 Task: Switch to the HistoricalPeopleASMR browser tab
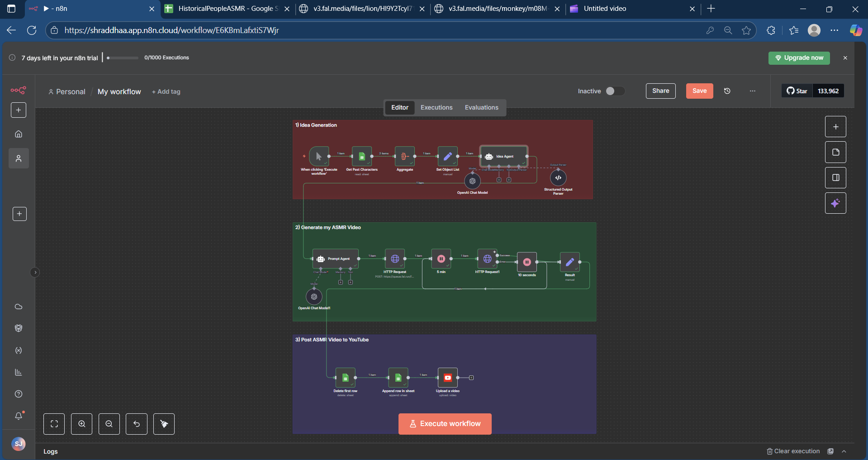[227, 9]
